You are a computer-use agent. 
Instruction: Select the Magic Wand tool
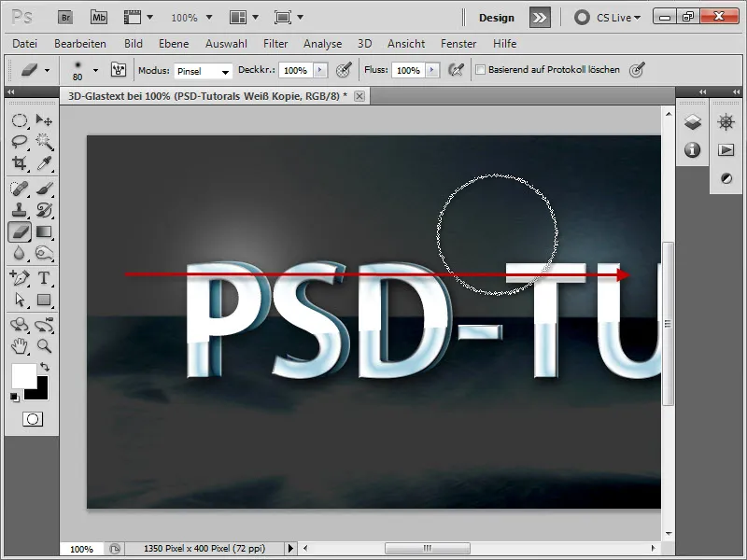(x=44, y=142)
